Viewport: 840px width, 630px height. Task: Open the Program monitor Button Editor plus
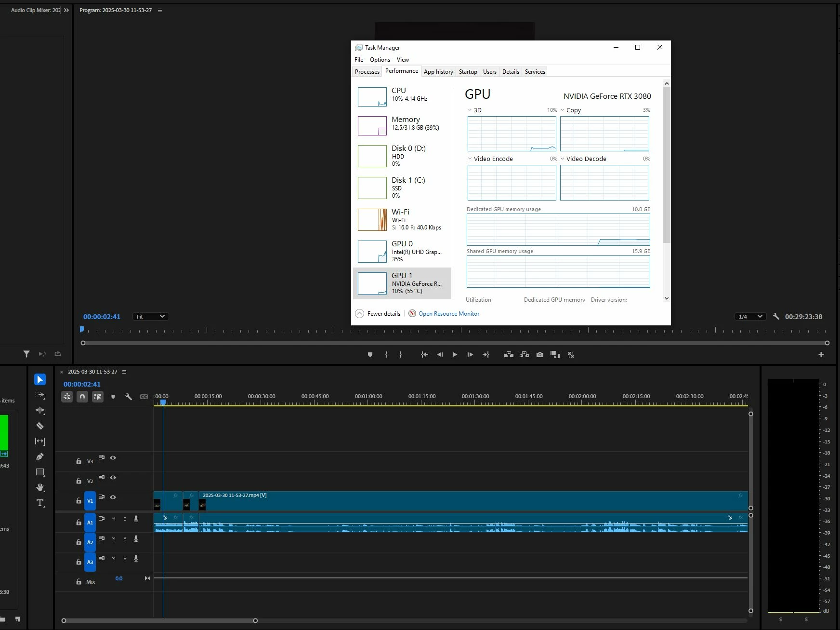point(821,355)
